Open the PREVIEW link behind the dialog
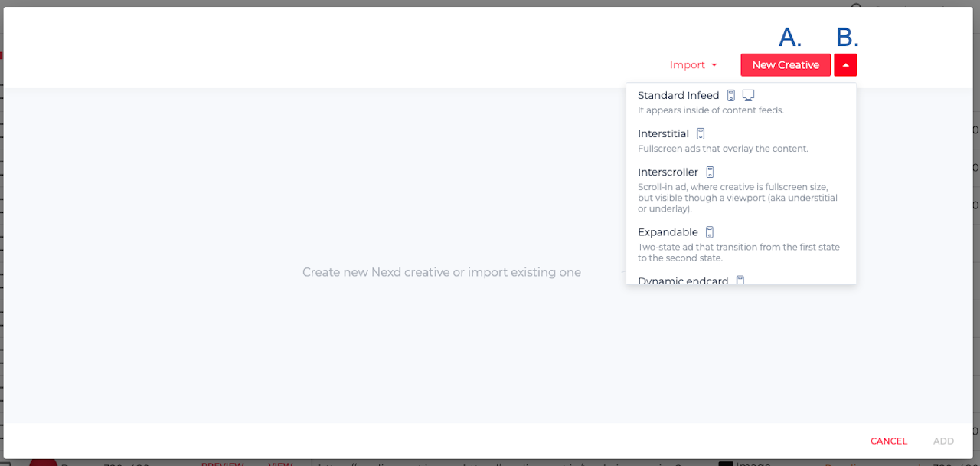 (222, 463)
